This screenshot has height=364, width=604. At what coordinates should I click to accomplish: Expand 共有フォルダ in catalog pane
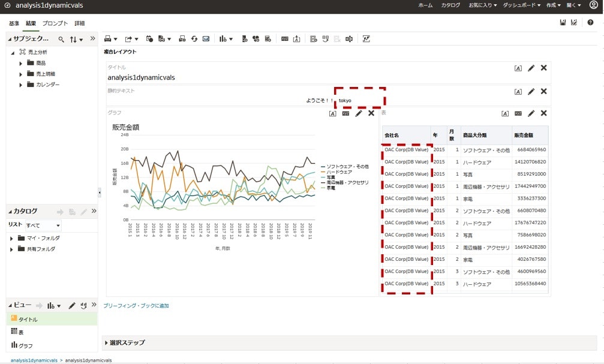[x=11, y=249]
